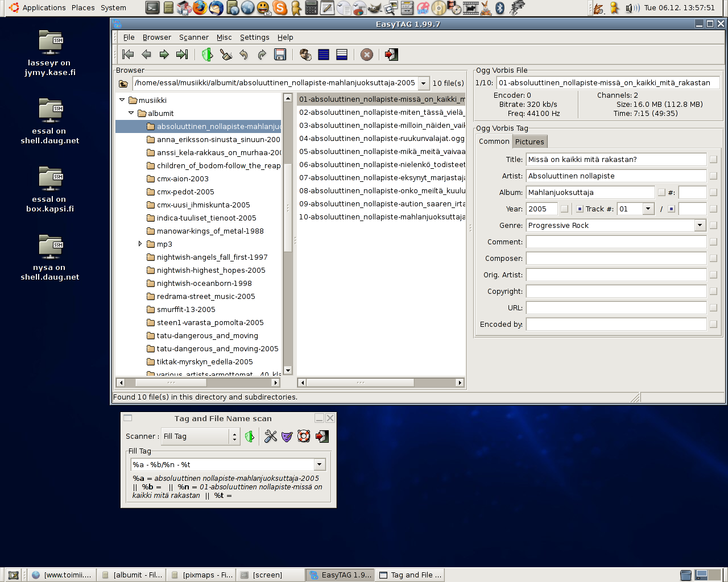Viewport: 728px width, 582px height.
Task: Open Scanner type Fill Tag selector
Action: [x=200, y=436]
